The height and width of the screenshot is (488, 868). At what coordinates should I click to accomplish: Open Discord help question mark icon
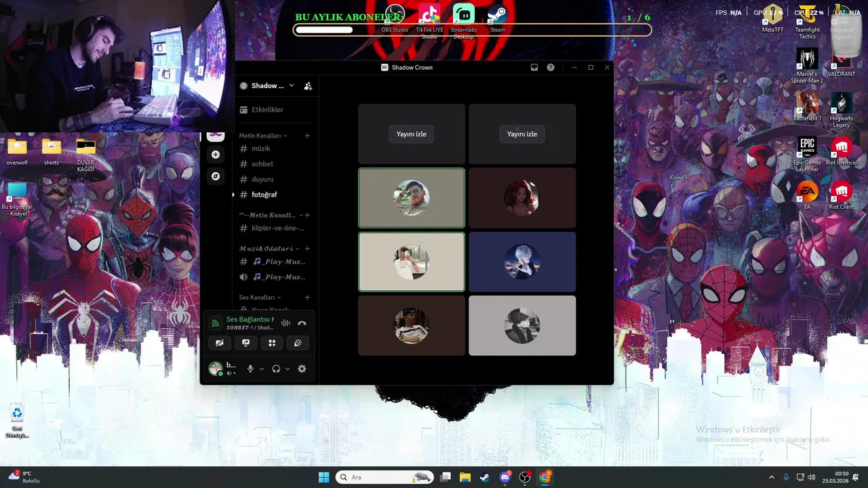pyautogui.click(x=551, y=68)
